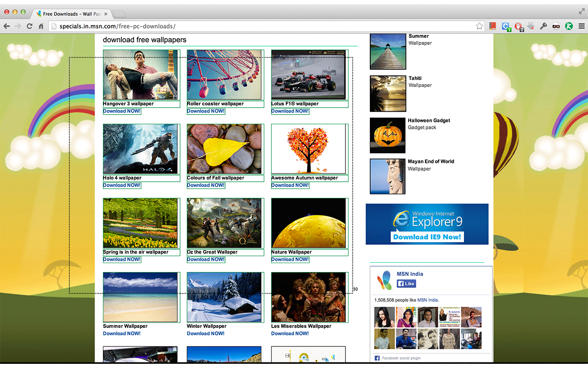The image size is (588, 368).
Task: Click the Halloween Gadget pumpkin thumbnail
Action: pos(388,136)
